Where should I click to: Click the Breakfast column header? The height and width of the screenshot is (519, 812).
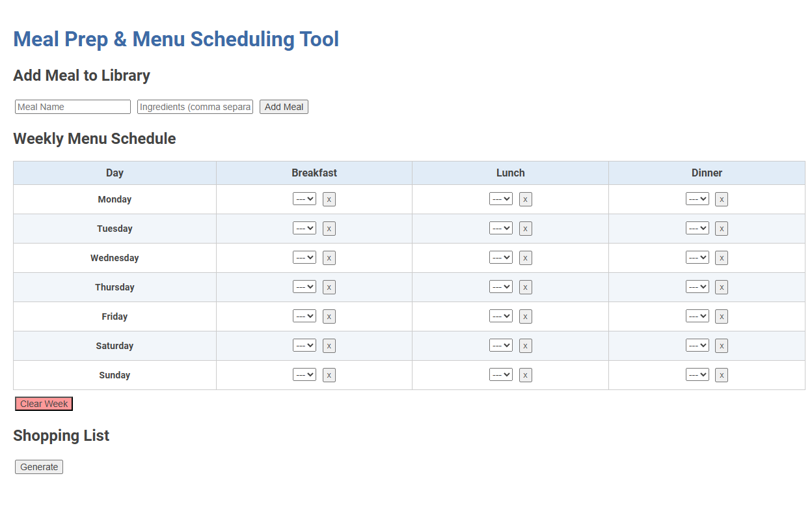[314, 173]
